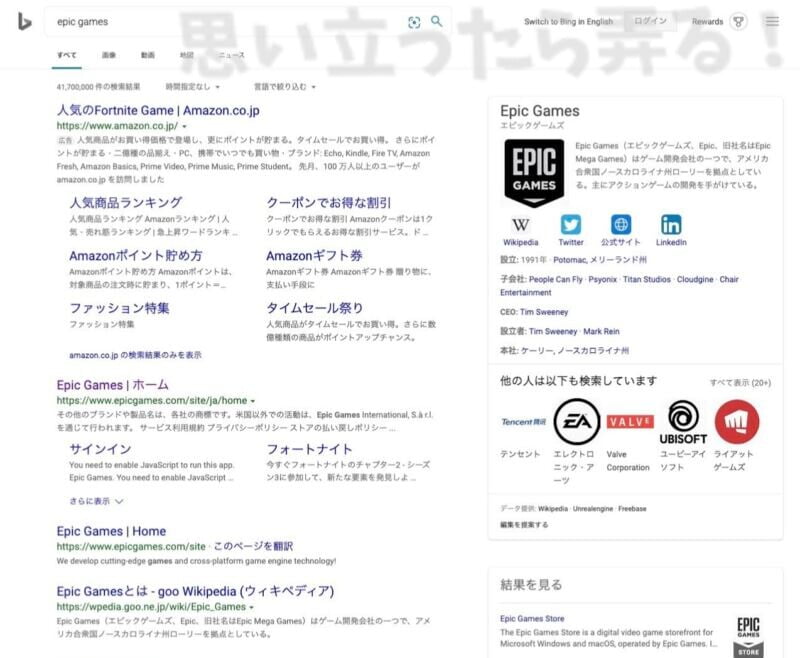The image size is (800, 658).
Task: Click Unrealengine data source link
Action: tap(593, 509)
